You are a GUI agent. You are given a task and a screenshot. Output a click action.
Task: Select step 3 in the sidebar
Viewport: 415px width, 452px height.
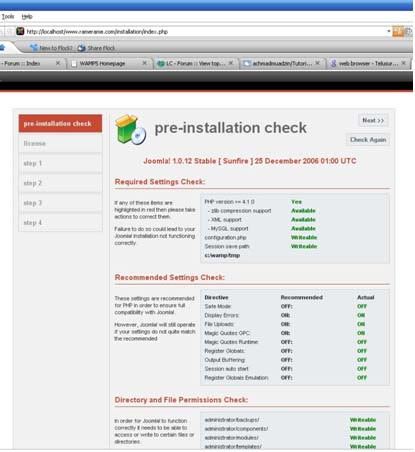[60, 203]
